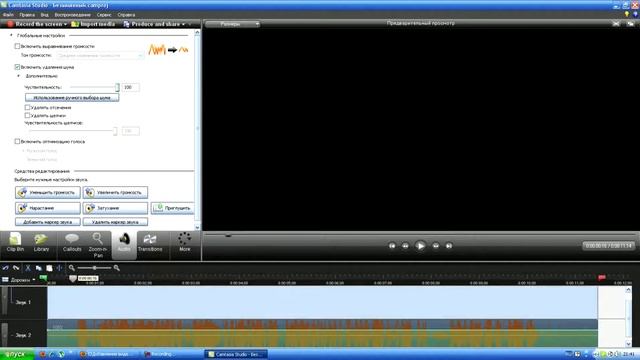Click the Cut scissors icon on timeline toolbar
The width and height of the screenshot is (640, 360).
28,268
